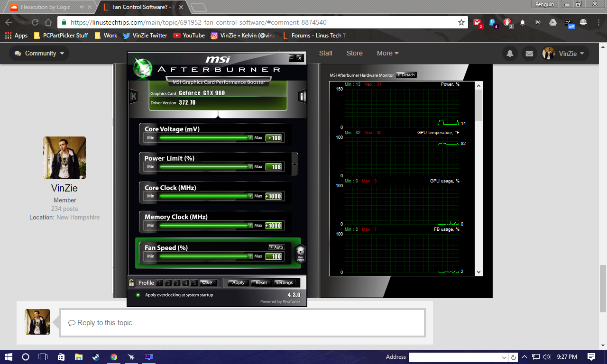
Task: Open Chrome's three-dot menu
Action: tap(598, 22)
